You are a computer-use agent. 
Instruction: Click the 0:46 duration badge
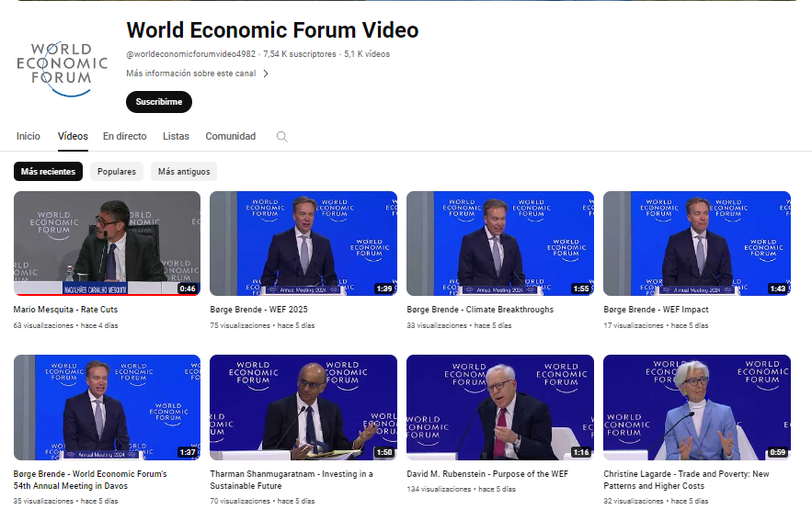click(x=188, y=289)
